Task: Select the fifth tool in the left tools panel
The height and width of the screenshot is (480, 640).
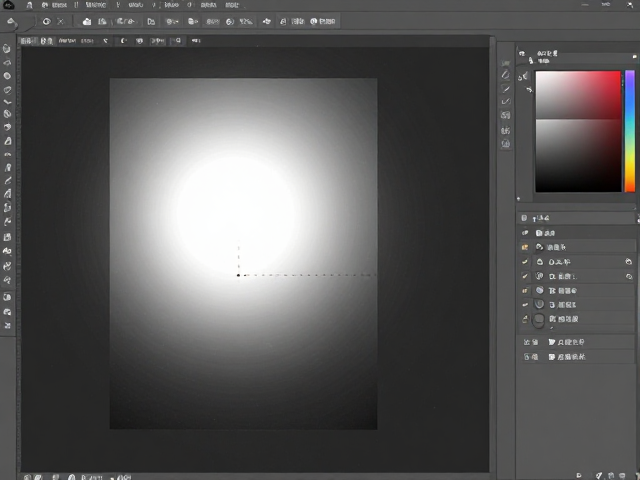Action: pos(7,102)
